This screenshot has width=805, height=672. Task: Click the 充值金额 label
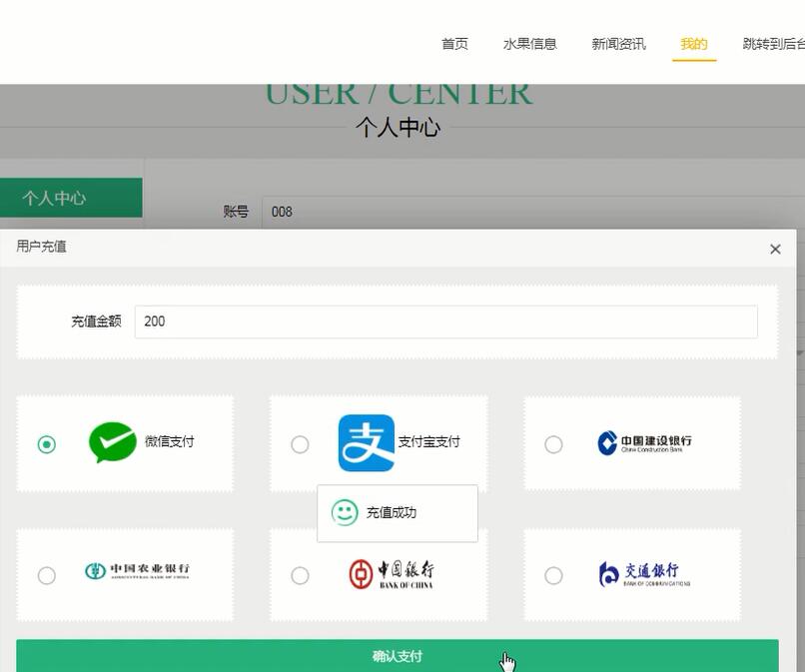click(x=96, y=322)
